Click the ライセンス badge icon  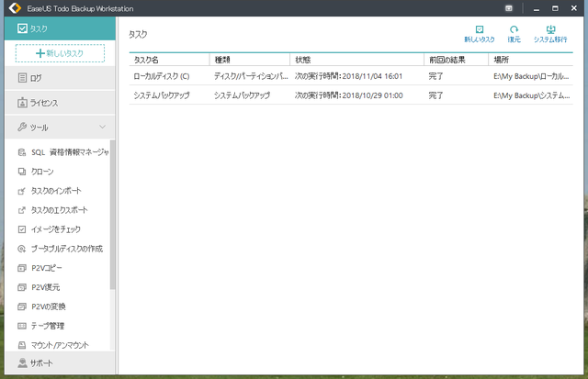pos(22,103)
